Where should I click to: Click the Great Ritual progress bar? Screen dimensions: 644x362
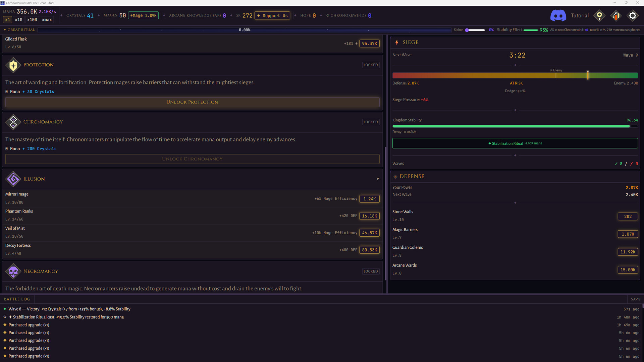(245, 30)
